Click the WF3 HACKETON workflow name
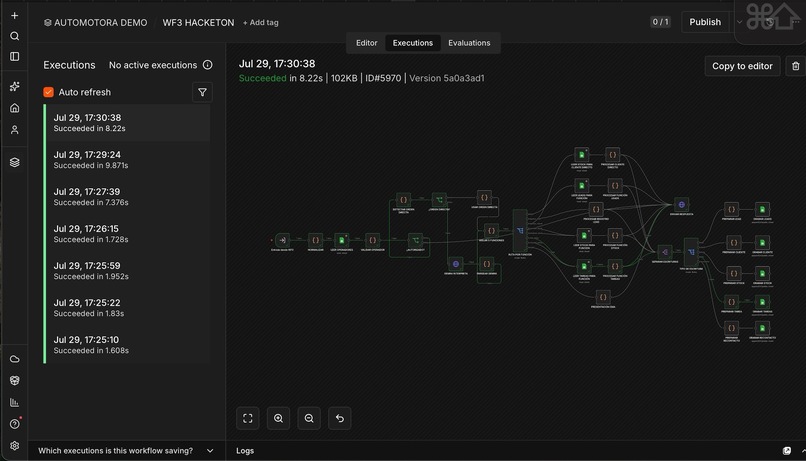 tap(198, 23)
